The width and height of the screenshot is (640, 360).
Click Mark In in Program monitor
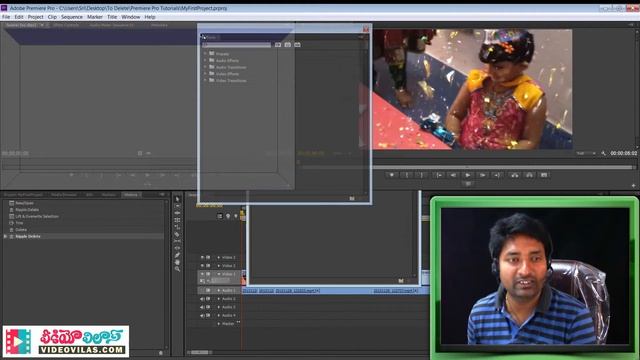click(x=407, y=175)
